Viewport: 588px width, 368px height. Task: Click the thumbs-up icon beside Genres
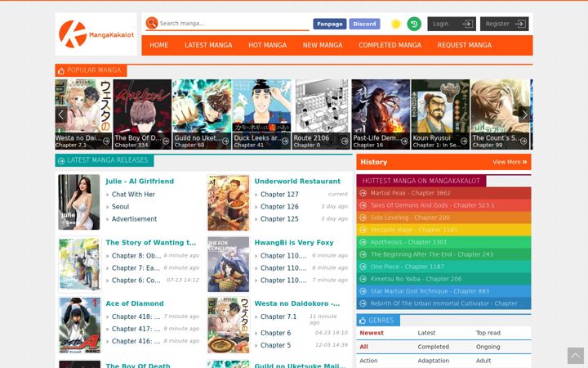[363, 321]
